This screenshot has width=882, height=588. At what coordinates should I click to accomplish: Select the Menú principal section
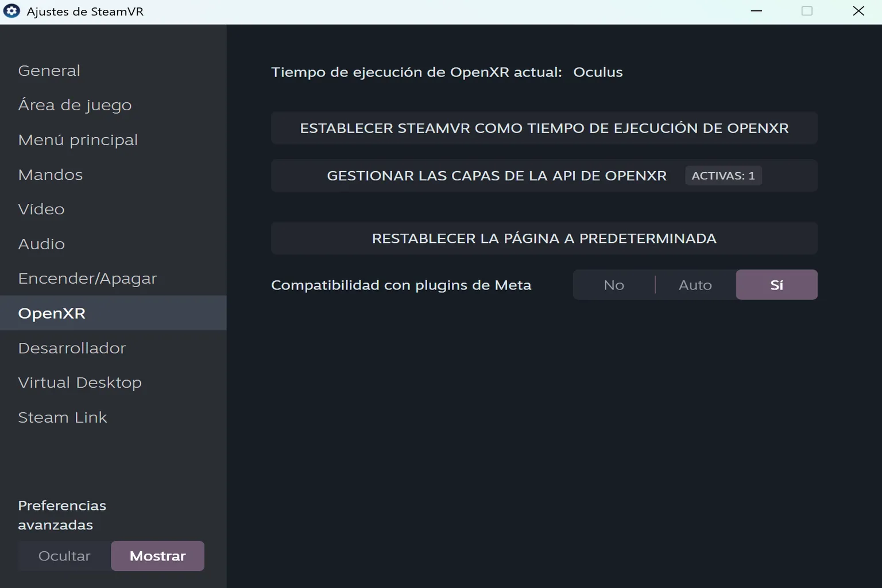tap(113, 140)
